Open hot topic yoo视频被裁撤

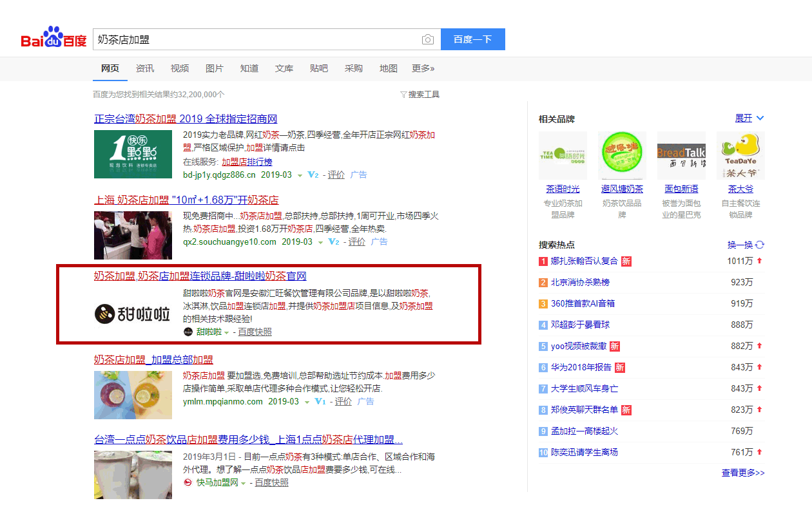point(579,346)
